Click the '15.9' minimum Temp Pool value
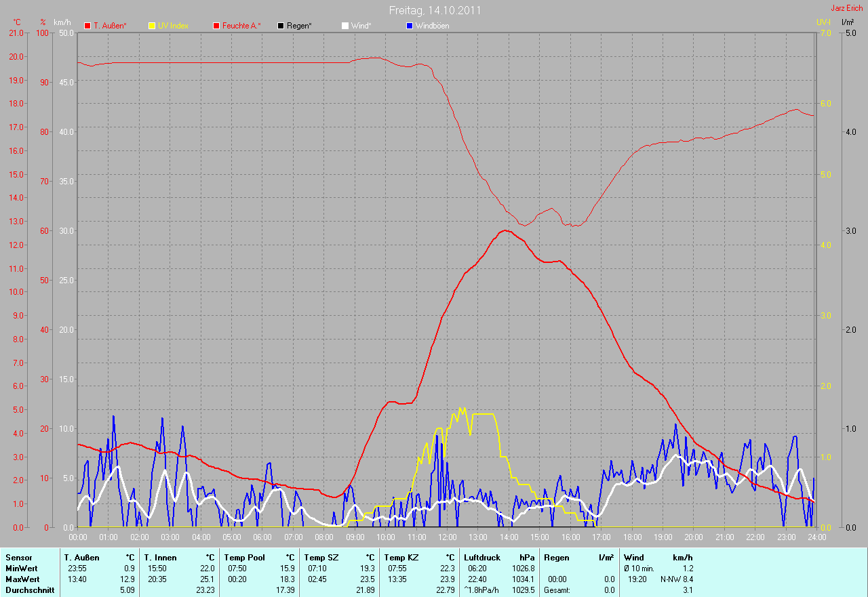 pos(288,568)
